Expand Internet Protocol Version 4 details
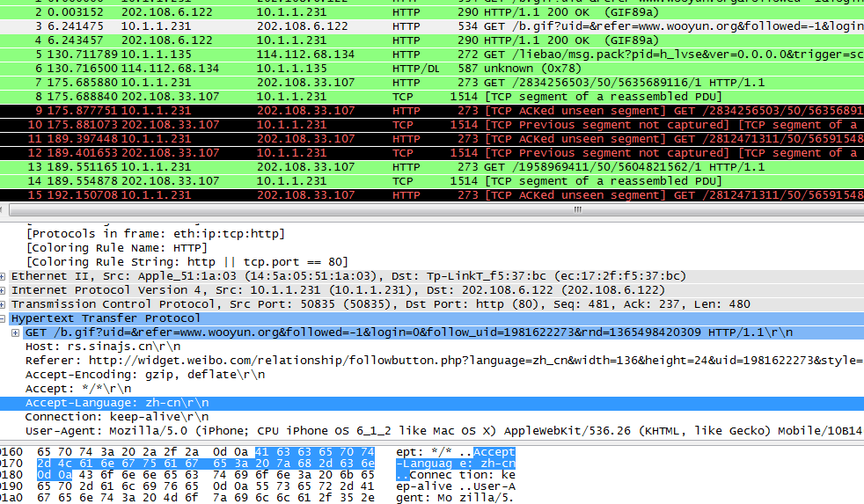The width and height of the screenshot is (864, 504). coord(4,290)
